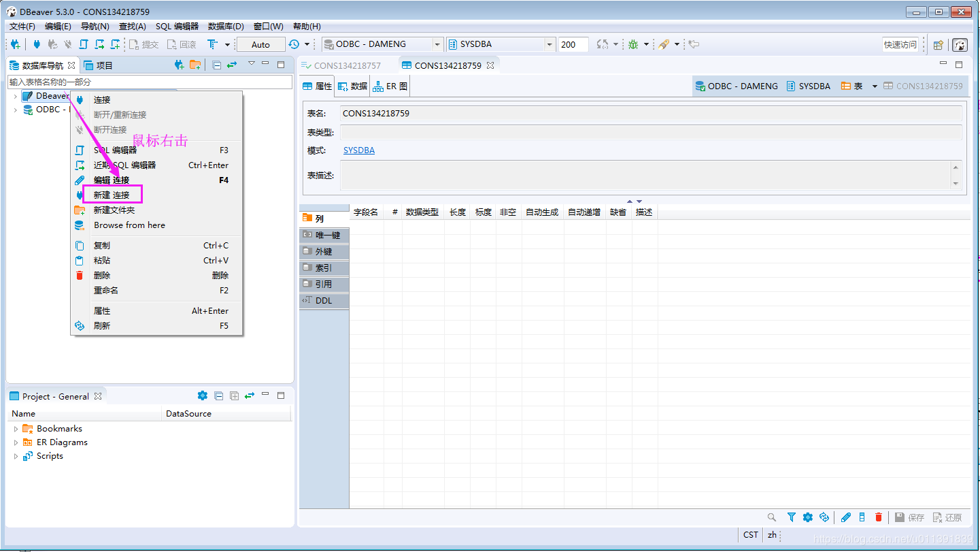This screenshot has height=552, width=980.
Task: Click the Auto commit mode button
Action: (260, 45)
